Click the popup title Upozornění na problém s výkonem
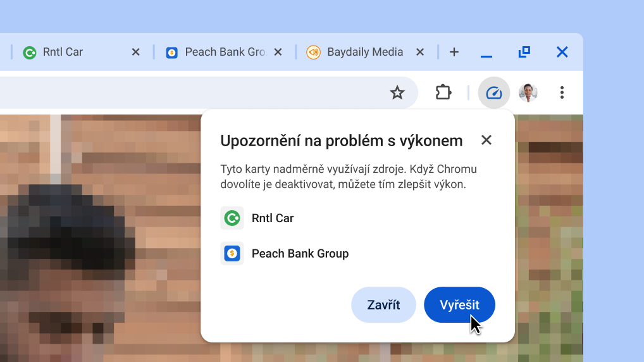This screenshot has height=362, width=644. (x=342, y=141)
